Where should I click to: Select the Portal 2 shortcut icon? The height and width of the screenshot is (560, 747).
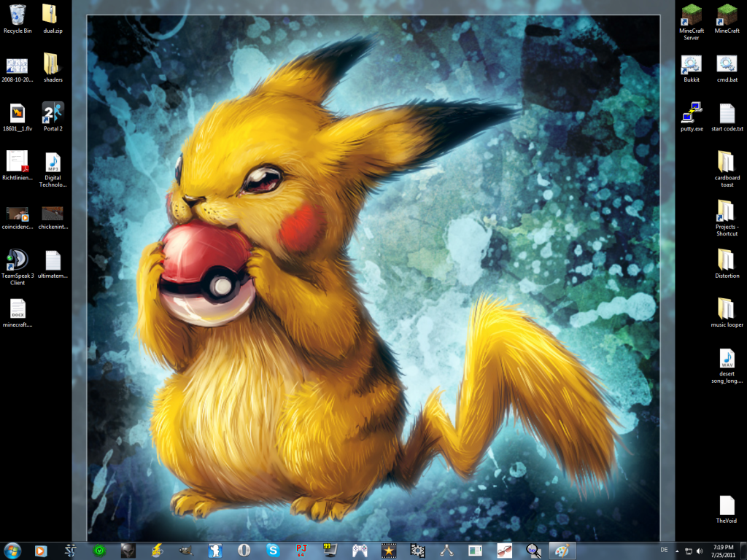coord(53,117)
